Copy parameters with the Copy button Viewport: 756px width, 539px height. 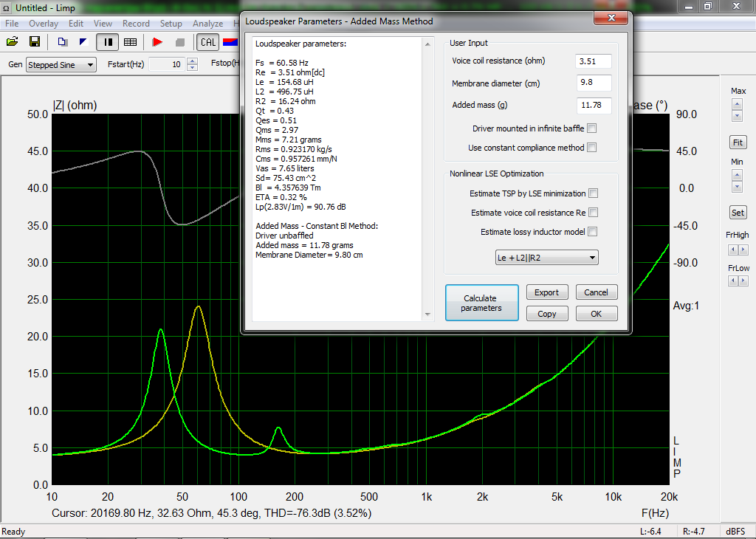pyautogui.click(x=547, y=313)
